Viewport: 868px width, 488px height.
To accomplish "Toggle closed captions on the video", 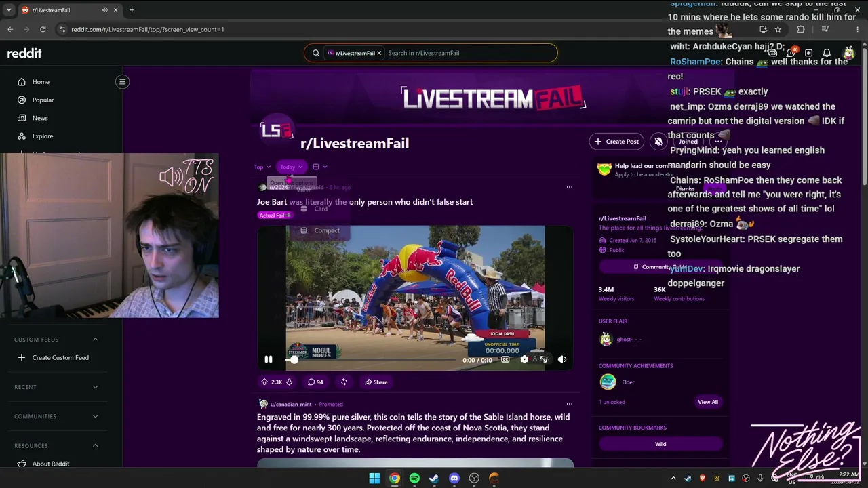I will pyautogui.click(x=505, y=360).
